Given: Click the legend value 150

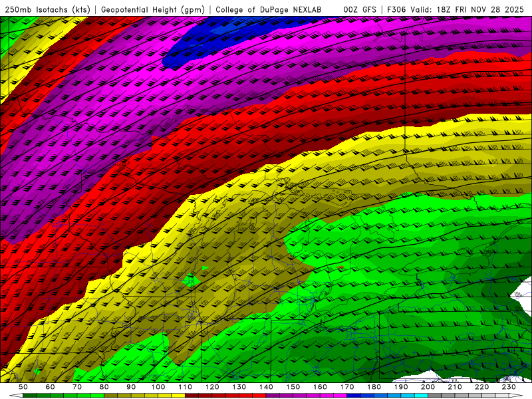Looking at the screenshot, I should point(293,387).
